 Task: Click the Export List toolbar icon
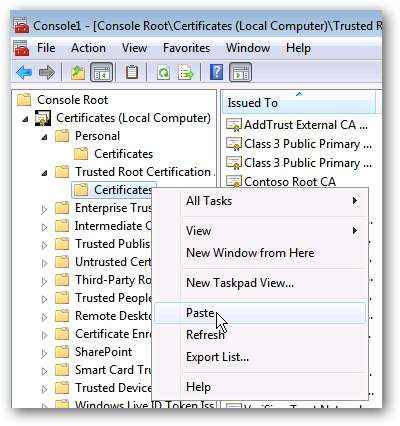pyautogui.click(x=185, y=72)
